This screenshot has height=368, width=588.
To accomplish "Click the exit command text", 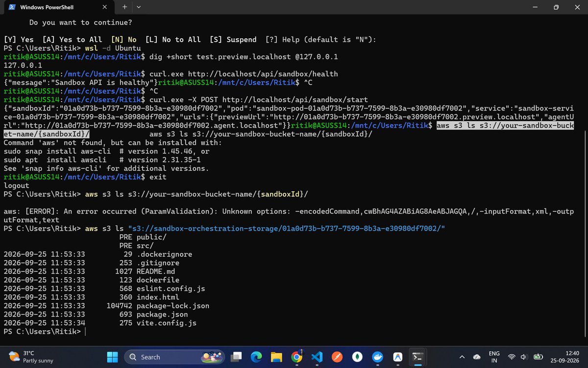I will pyautogui.click(x=158, y=177).
